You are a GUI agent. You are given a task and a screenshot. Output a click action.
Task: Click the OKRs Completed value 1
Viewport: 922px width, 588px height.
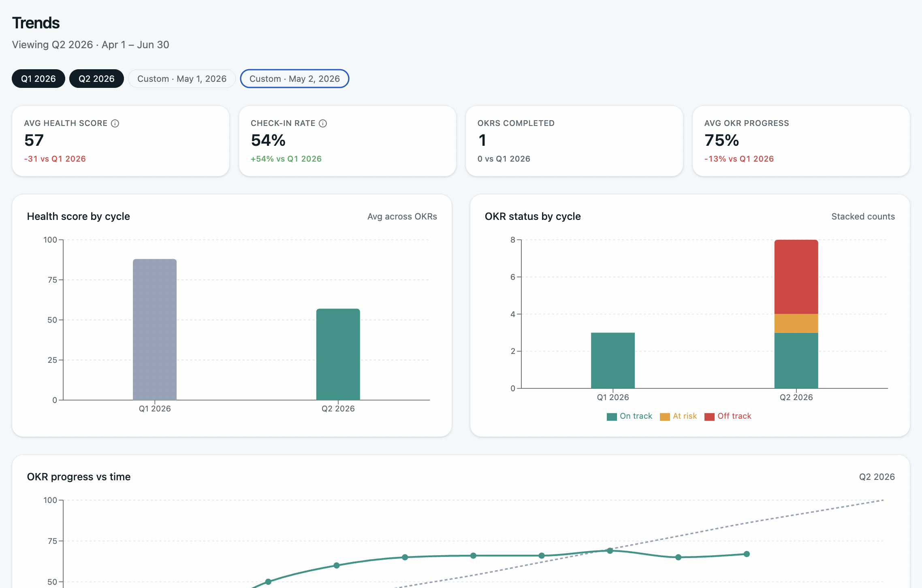pyautogui.click(x=482, y=141)
